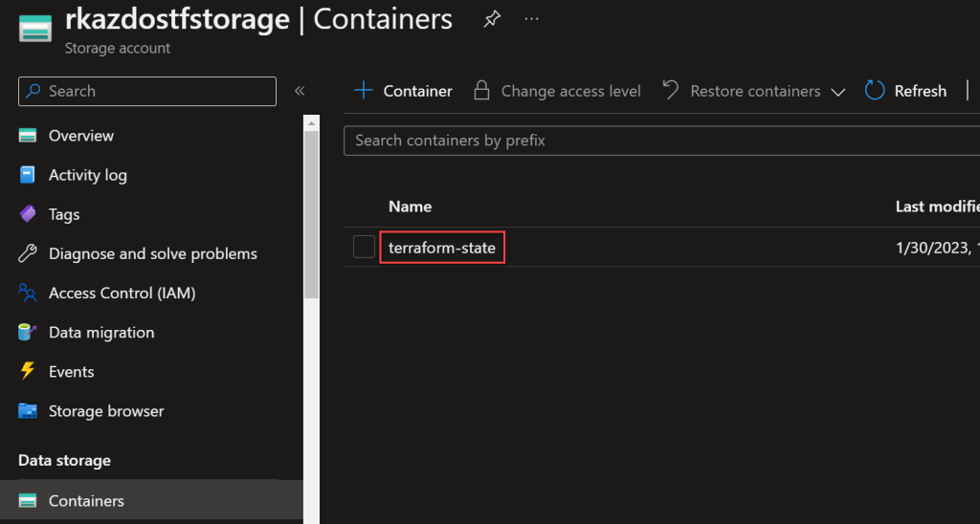The width and height of the screenshot is (980, 524).
Task: Click the Overview icon in sidebar
Action: tap(29, 136)
